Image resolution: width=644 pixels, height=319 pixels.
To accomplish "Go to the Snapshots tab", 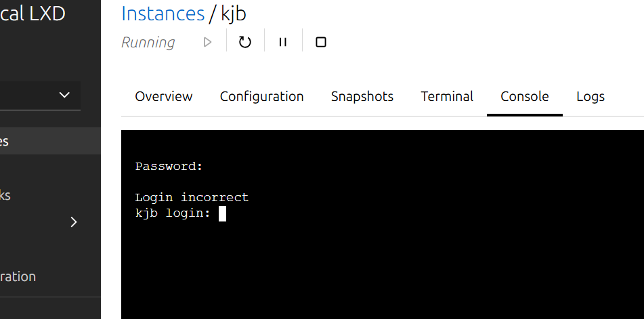I will tap(362, 96).
